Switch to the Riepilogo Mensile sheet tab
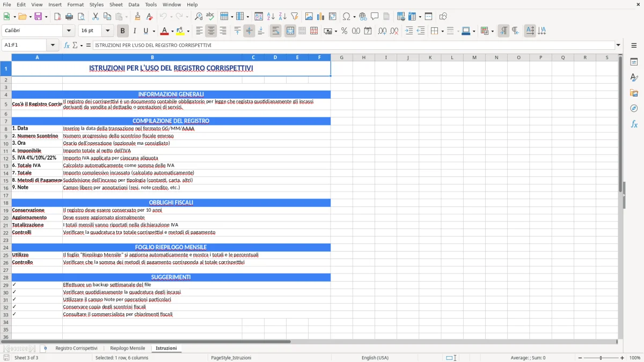644x362 pixels. (127, 348)
